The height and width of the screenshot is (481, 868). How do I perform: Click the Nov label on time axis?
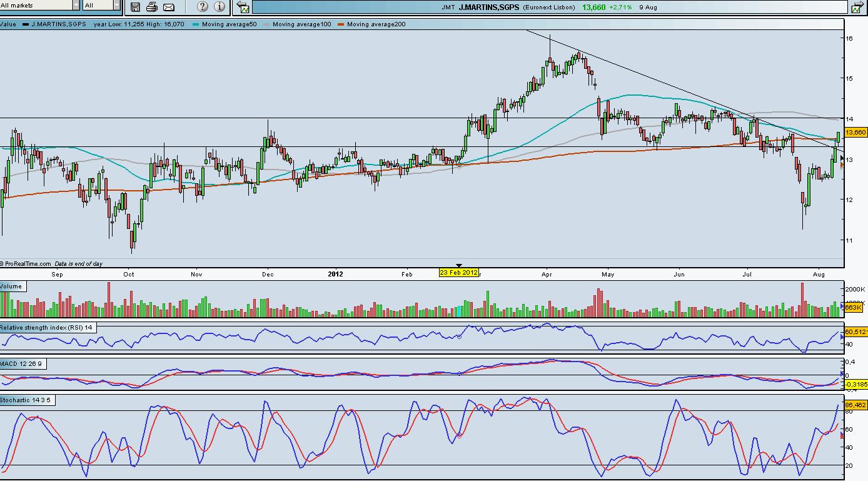pyautogui.click(x=196, y=274)
